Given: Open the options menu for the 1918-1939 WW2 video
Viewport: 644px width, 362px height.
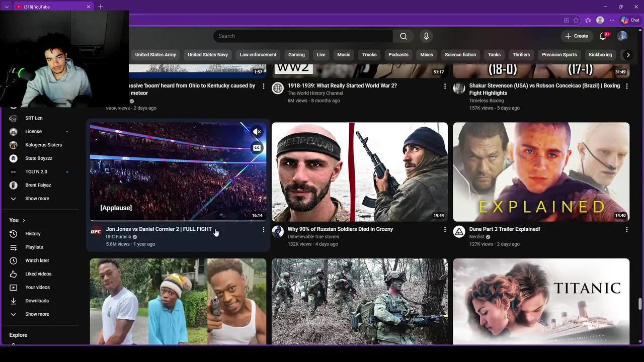Looking at the screenshot, I should 445,86.
